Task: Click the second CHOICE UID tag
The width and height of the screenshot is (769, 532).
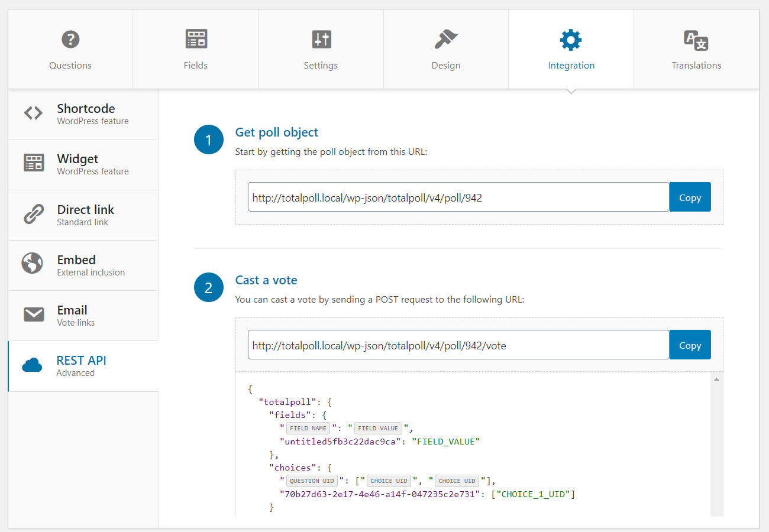Action: click(457, 481)
